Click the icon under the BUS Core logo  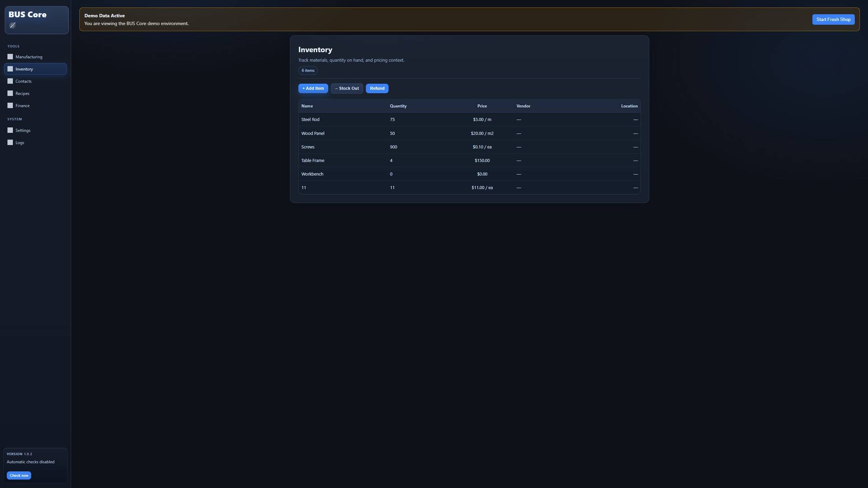click(13, 25)
